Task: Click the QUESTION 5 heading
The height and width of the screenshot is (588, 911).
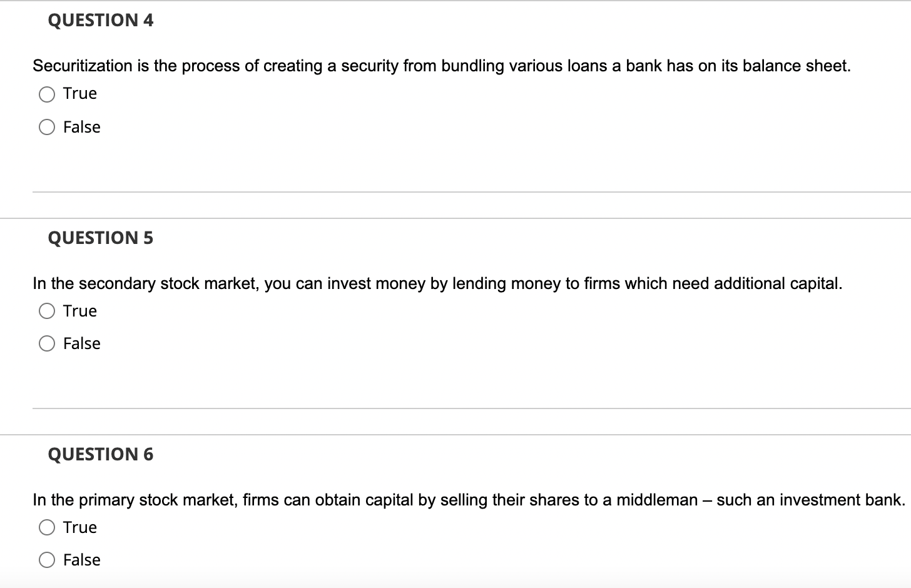Action: [x=100, y=238]
